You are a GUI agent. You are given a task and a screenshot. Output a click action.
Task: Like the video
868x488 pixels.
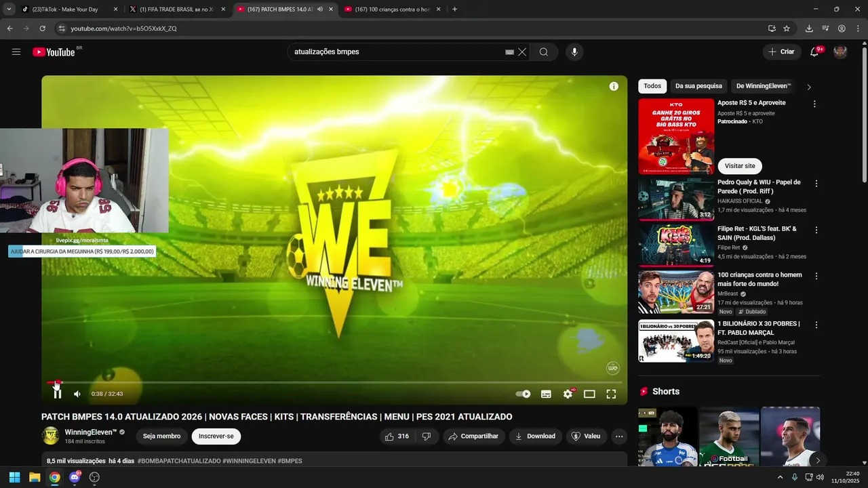pyautogui.click(x=397, y=436)
